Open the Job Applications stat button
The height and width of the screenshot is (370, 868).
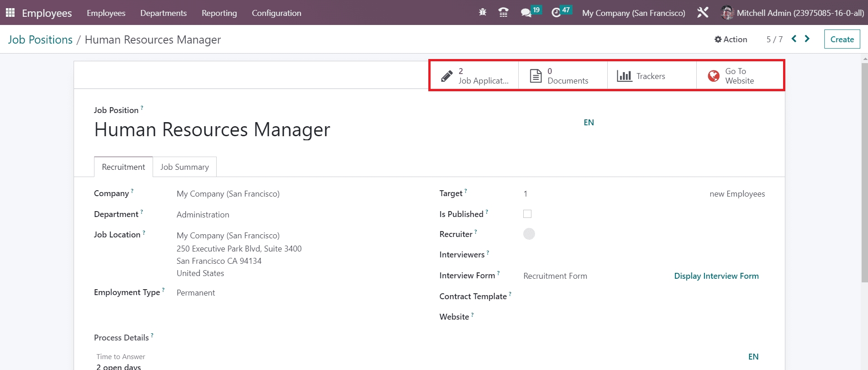click(474, 76)
